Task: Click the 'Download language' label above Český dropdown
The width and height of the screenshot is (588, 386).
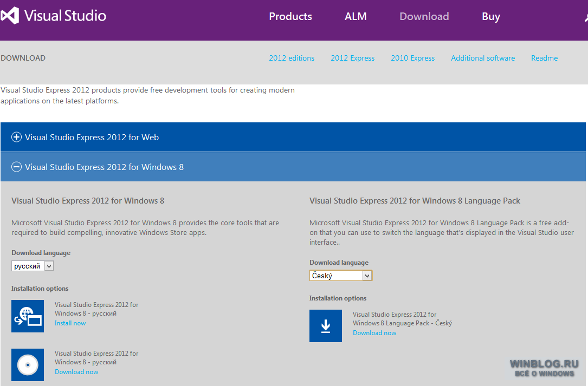Action: click(339, 263)
